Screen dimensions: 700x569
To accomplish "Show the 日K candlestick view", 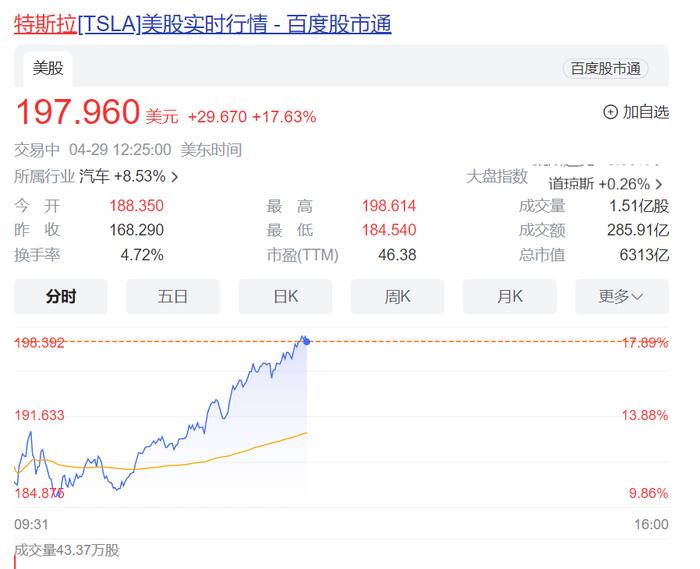I will pyautogui.click(x=285, y=296).
